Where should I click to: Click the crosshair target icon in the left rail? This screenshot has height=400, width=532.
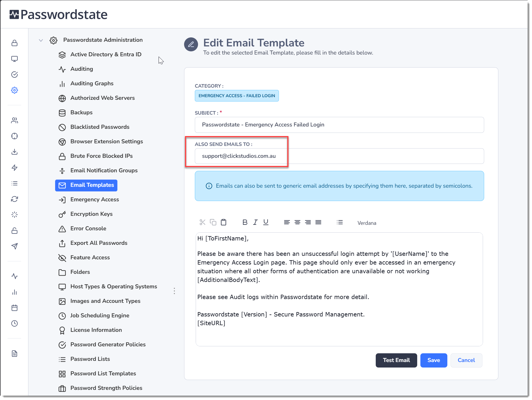[x=14, y=136]
